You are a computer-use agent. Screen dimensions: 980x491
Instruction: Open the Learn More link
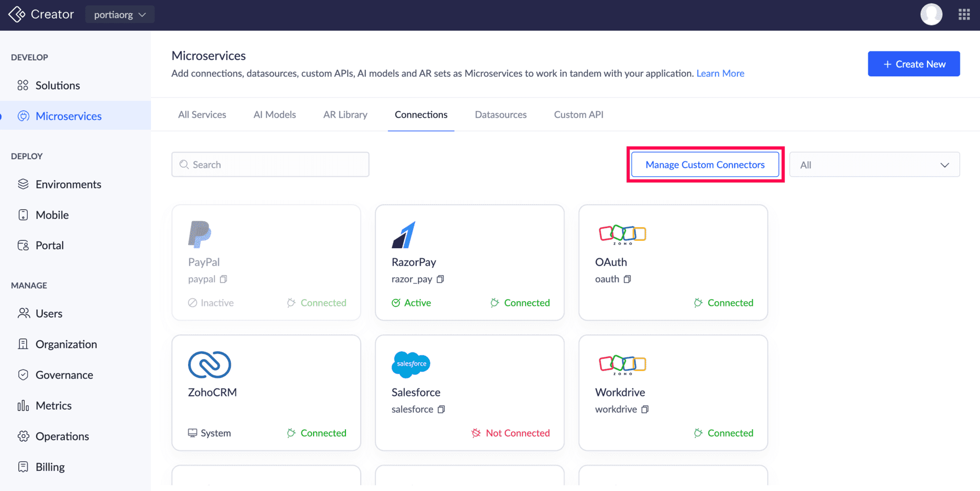(720, 73)
